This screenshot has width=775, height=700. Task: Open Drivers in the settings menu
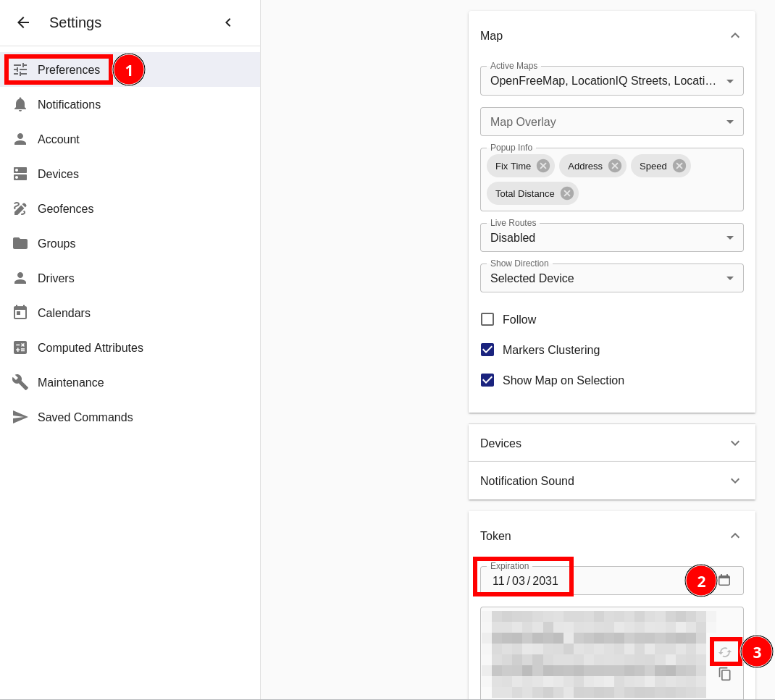tap(130, 278)
